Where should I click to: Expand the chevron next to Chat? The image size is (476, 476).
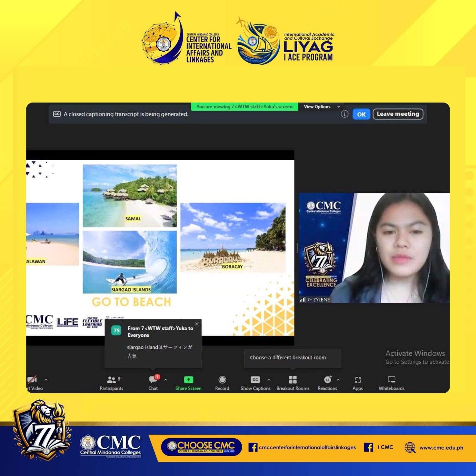pos(166,380)
